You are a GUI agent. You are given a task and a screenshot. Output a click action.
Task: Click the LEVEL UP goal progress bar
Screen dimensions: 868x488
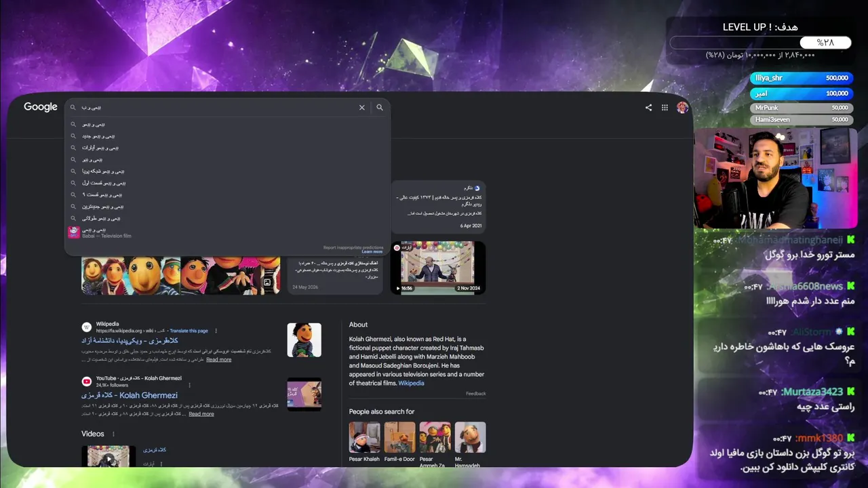(761, 43)
